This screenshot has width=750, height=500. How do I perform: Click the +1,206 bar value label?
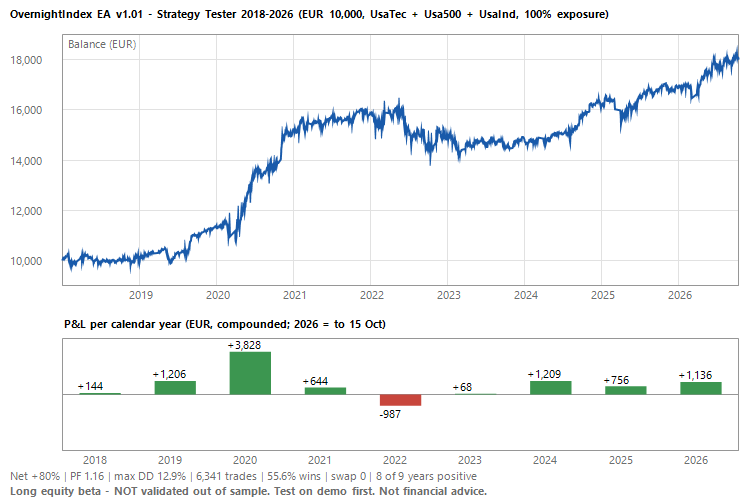point(169,374)
